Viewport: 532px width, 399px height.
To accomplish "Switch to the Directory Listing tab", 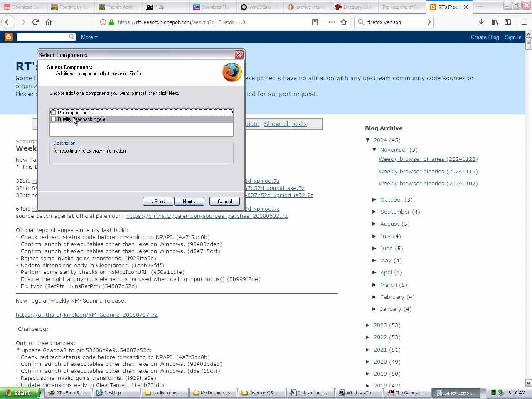I will point(355,7).
